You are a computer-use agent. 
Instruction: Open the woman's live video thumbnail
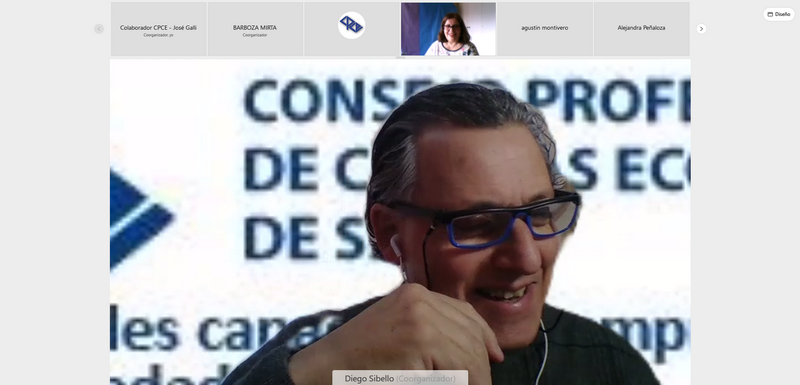[448, 29]
